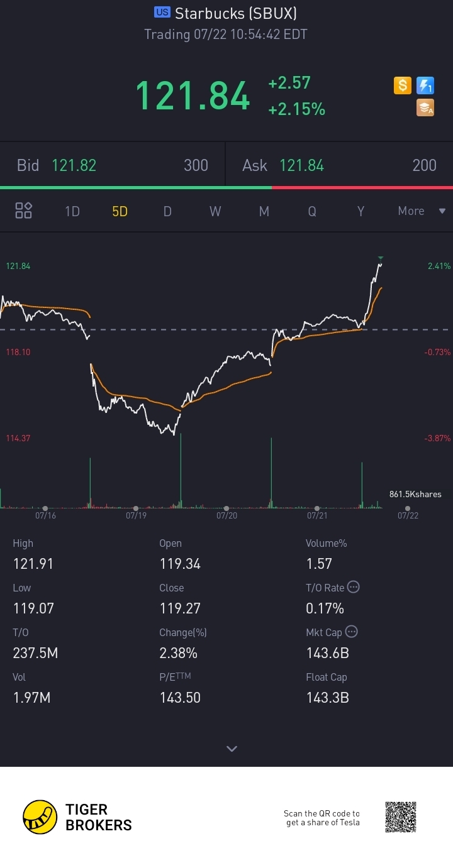Viewport: 453px width, 868px height.
Task: Tap the Mkt Cap value 143.6B
Action: (327, 653)
